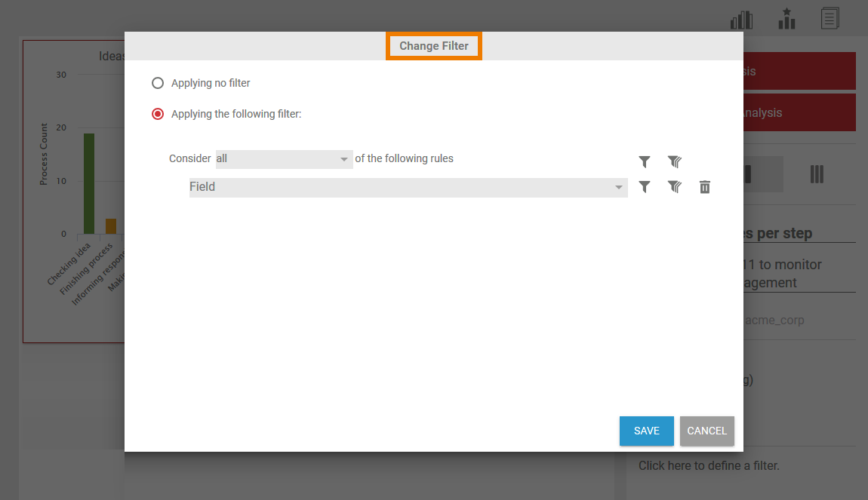Click the star ranking chart icon
Screen dimensions: 868x500
click(x=786, y=19)
